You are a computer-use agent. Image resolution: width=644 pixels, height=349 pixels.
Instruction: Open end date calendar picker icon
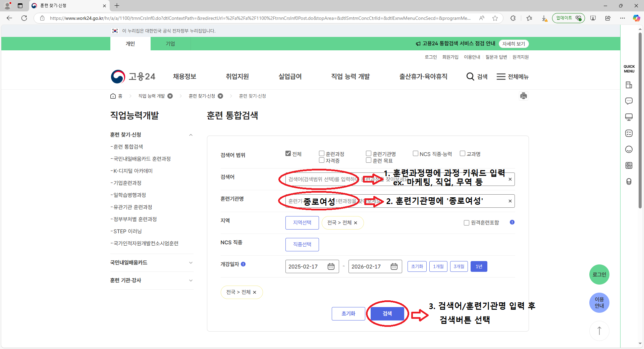(394, 266)
